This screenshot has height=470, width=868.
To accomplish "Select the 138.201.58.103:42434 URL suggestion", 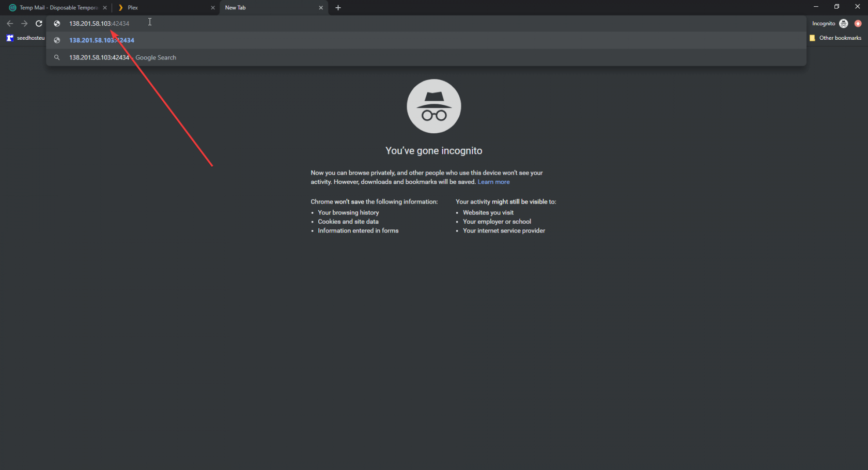I will [x=102, y=40].
